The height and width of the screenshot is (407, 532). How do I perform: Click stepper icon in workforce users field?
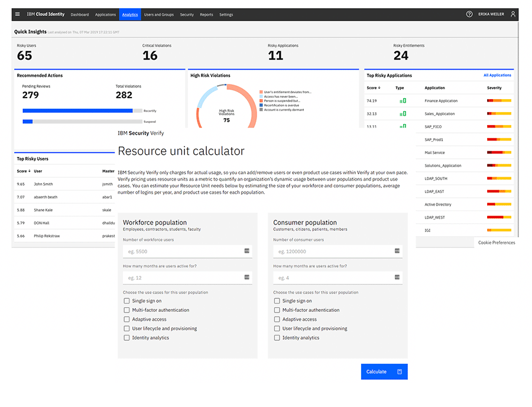click(x=246, y=251)
